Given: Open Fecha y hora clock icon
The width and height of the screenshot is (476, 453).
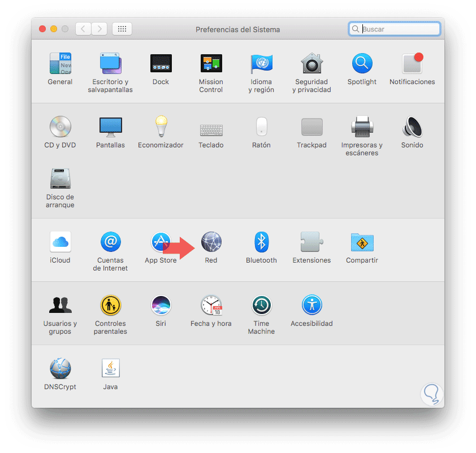Looking at the screenshot, I should point(211,305).
